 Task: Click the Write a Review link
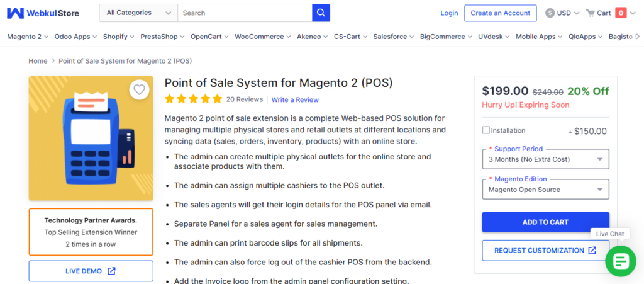(x=295, y=99)
